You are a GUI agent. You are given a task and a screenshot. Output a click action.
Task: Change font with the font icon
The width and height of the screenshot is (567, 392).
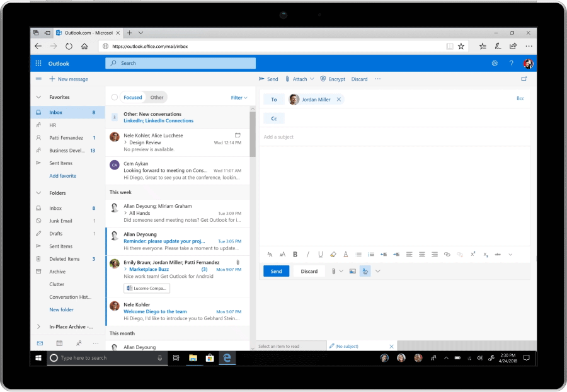point(270,255)
